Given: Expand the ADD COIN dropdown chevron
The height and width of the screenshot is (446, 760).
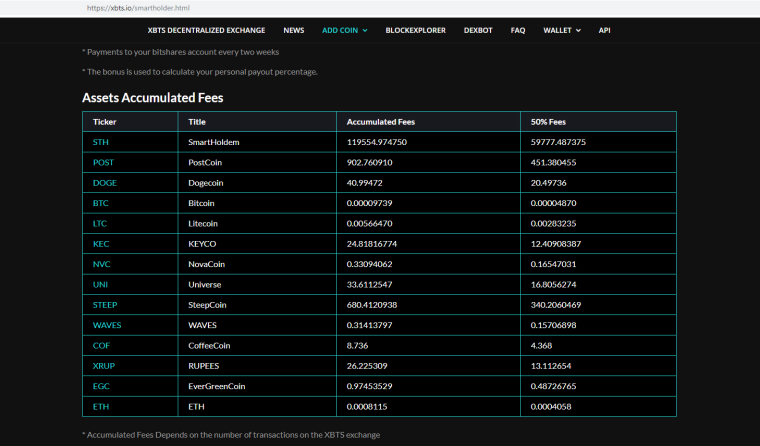Looking at the screenshot, I should tap(365, 31).
